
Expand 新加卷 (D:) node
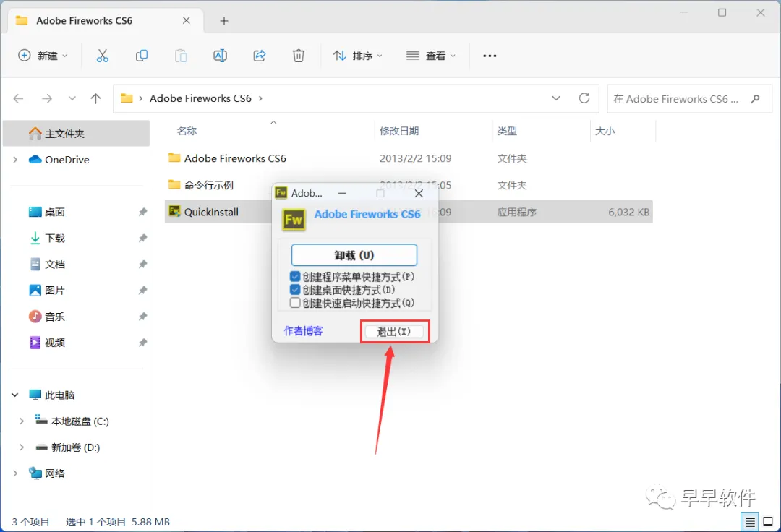pyautogui.click(x=22, y=447)
